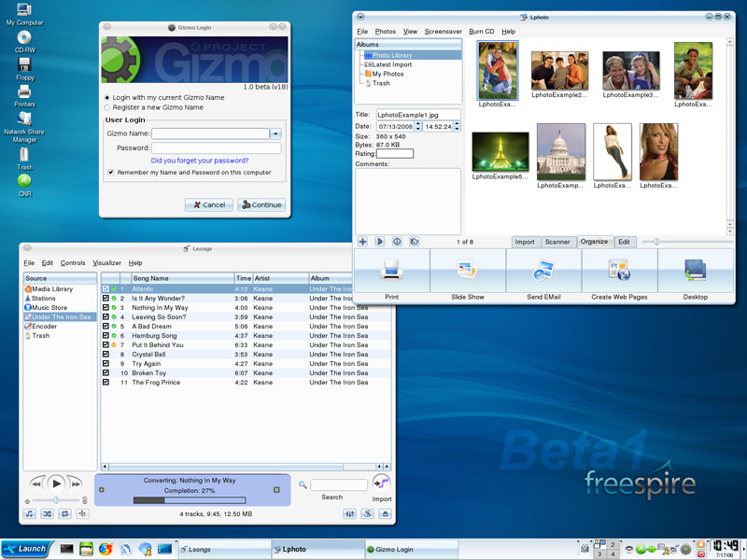Open the Burn CD menu in Lphoto
Image resolution: width=747 pixels, height=560 pixels.
tap(481, 32)
